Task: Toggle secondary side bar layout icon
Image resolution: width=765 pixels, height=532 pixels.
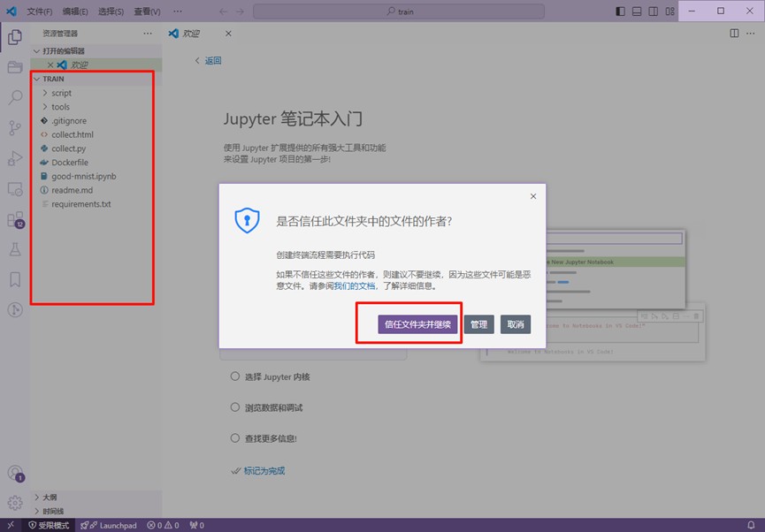Action: click(x=654, y=11)
